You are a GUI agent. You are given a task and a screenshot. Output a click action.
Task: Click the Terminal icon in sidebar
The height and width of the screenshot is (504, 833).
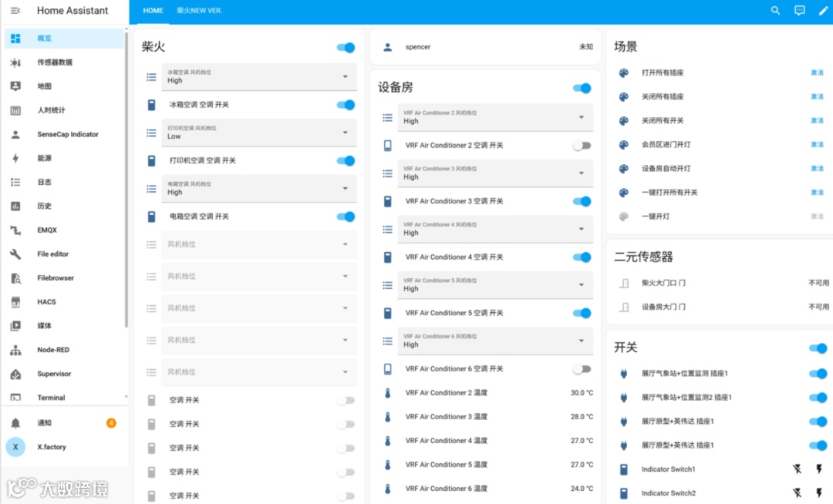[x=15, y=398]
